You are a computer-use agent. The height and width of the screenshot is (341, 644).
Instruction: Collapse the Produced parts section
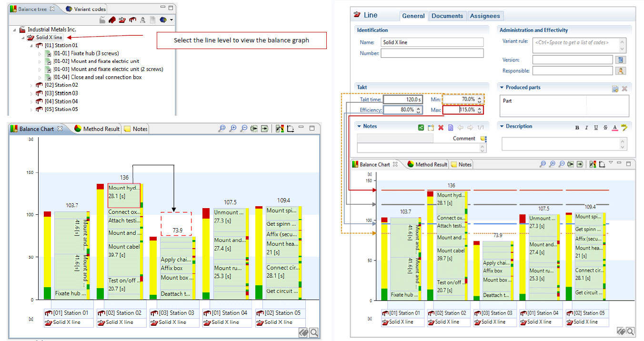click(502, 88)
